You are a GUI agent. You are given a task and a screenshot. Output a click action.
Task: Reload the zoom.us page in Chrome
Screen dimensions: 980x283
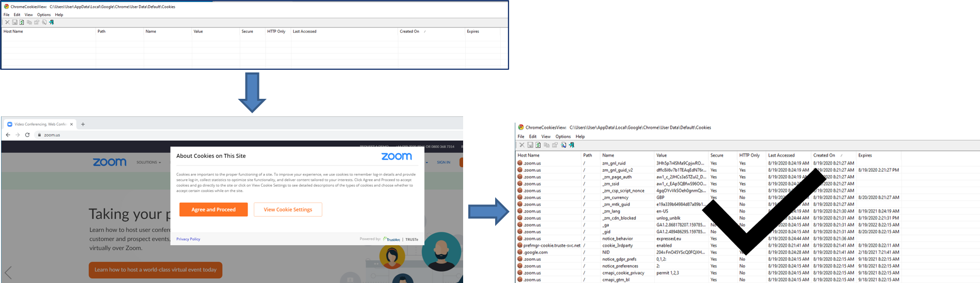click(27, 135)
